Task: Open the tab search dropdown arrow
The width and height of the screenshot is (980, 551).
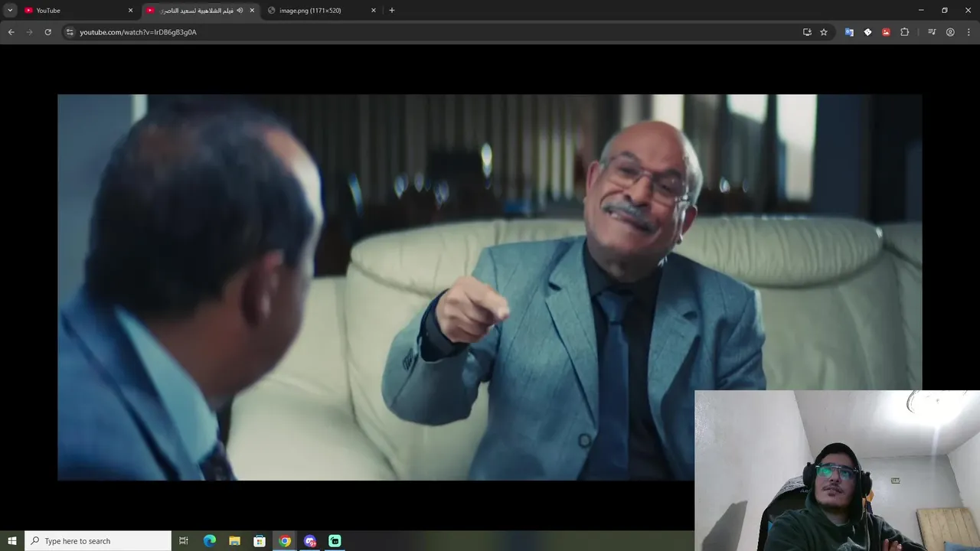Action: 10,10
